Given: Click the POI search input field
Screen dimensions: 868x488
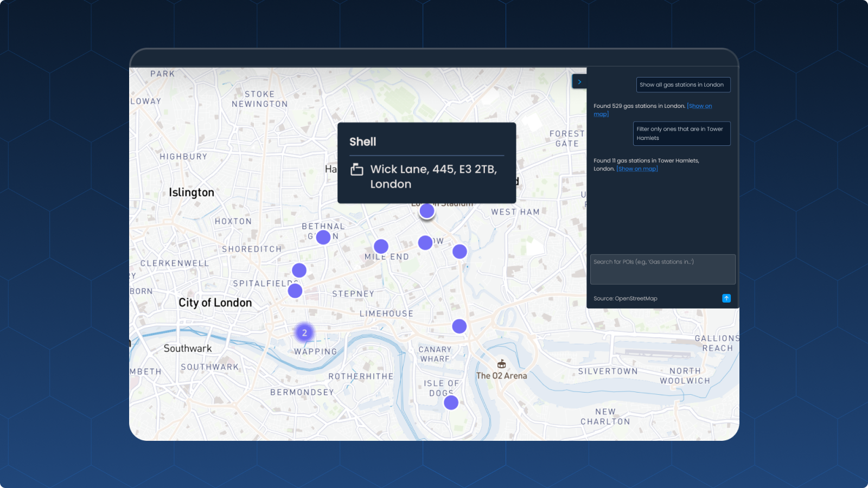Looking at the screenshot, I should pos(663,269).
